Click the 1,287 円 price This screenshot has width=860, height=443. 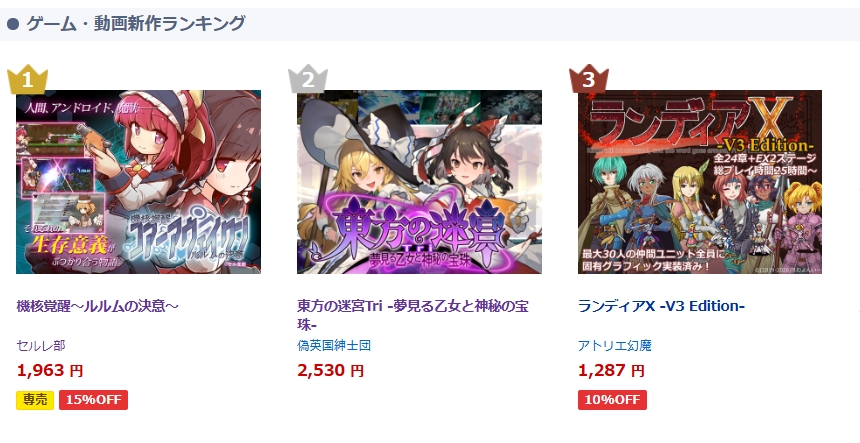[612, 371]
